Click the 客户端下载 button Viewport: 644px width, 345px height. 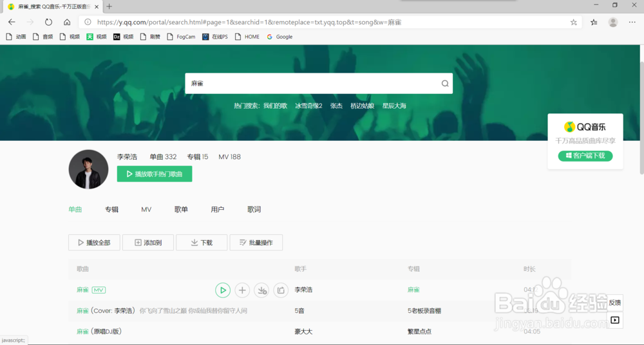(x=585, y=156)
